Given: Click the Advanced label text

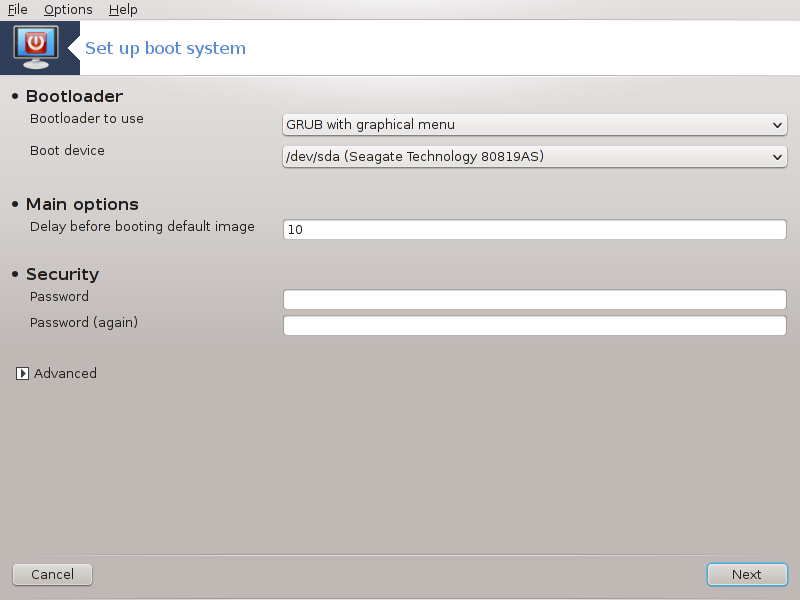Looking at the screenshot, I should (x=65, y=373).
